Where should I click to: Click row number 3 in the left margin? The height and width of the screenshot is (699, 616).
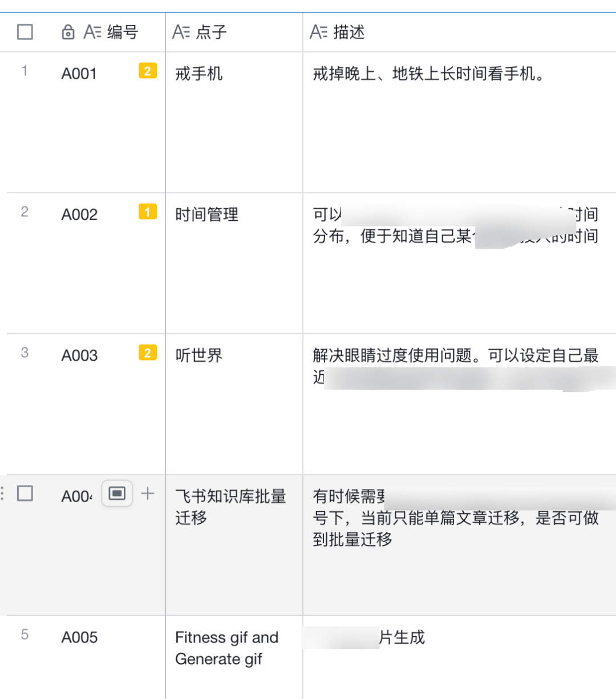pos(25,353)
